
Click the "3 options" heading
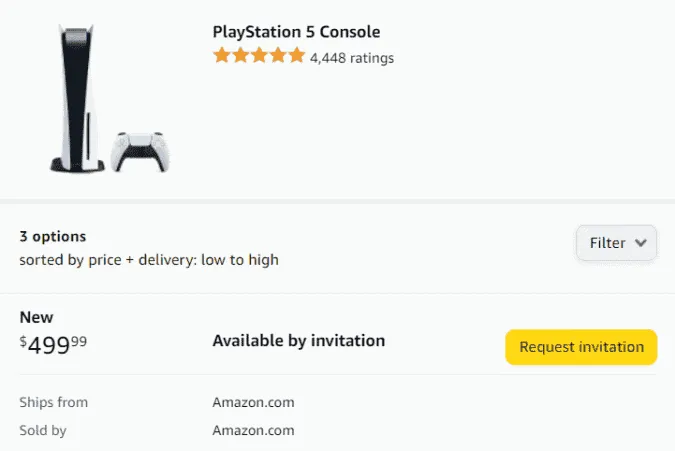tap(53, 237)
